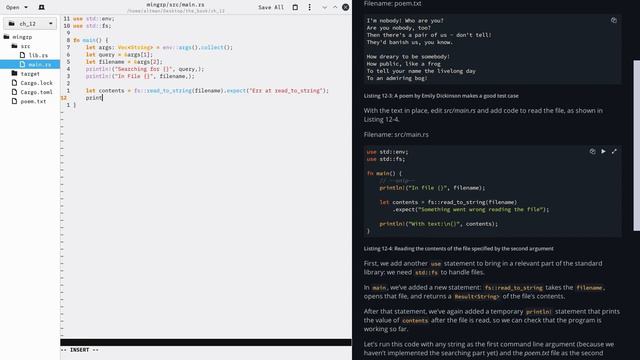Image resolution: width=640 pixels, height=360 pixels.
Task: Open lib.rs in the file tree
Action: pyautogui.click(x=34, y=55)
